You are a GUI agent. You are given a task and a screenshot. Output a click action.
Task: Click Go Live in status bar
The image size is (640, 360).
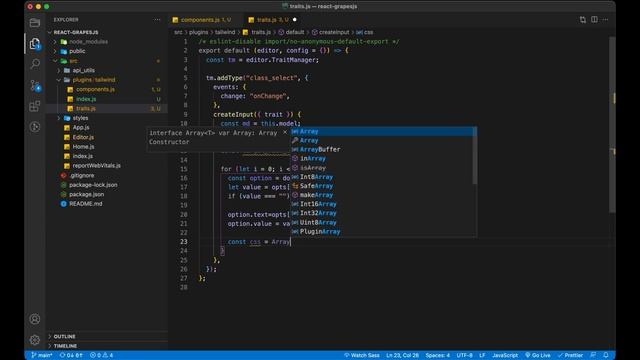click(x=538, y=355)
